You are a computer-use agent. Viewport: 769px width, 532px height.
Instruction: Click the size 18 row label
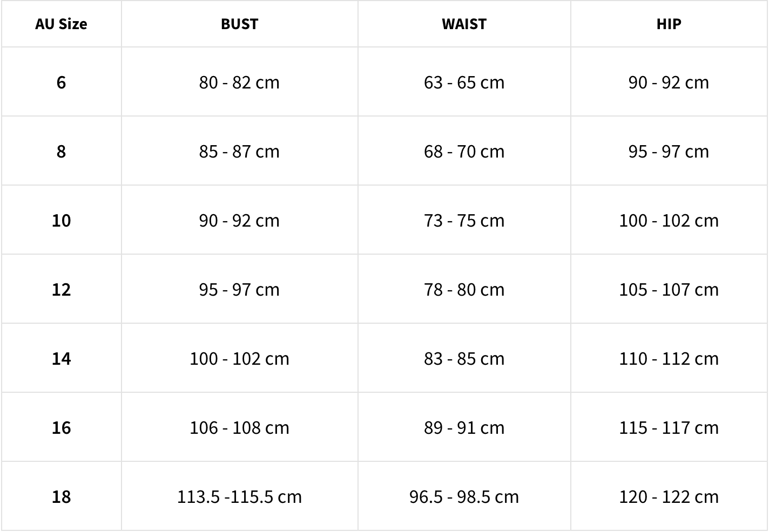coord(61,496)
